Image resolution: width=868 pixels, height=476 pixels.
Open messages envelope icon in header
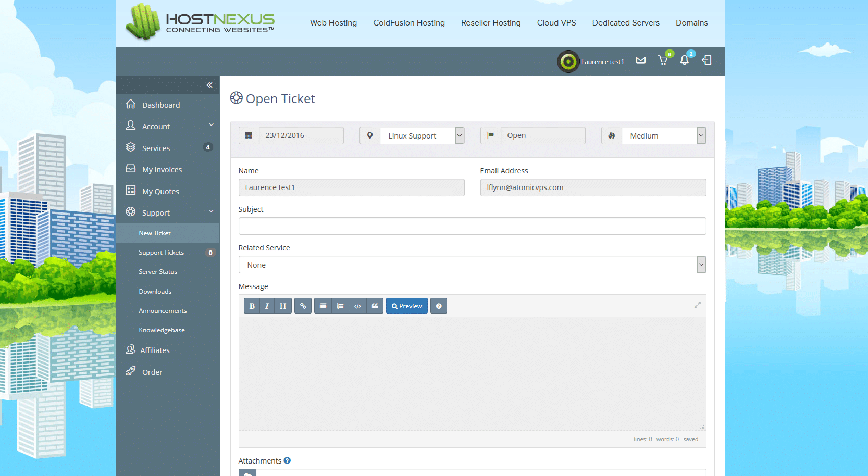pos(641,60)
